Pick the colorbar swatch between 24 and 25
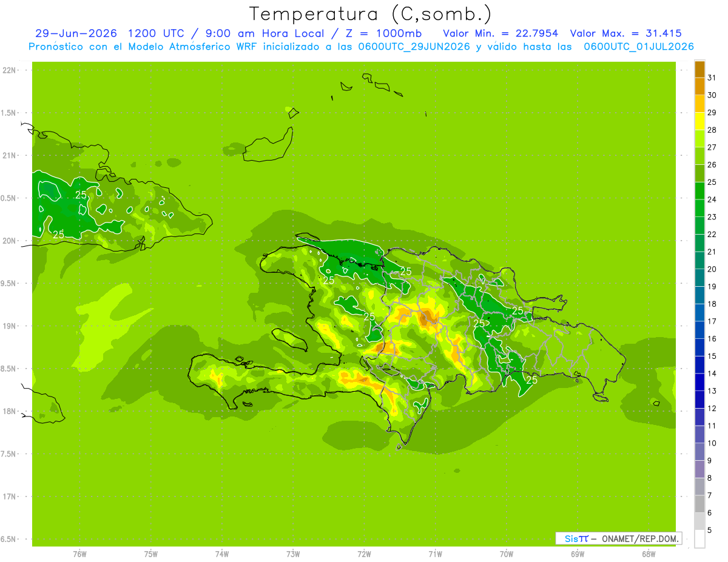Viewport: 728px width, 562px height. 699,191
